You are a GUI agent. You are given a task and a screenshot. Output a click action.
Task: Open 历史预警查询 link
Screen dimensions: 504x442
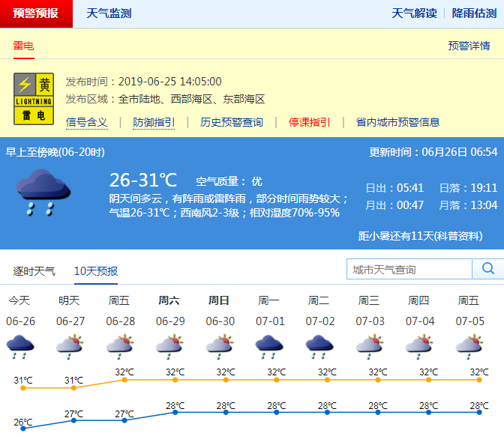(x=232, y=122)
